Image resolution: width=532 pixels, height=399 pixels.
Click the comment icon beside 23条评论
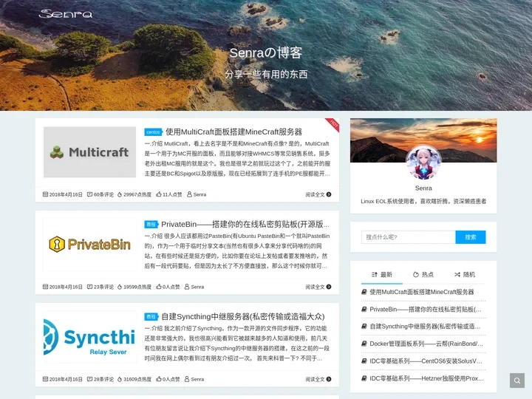coord(89,287)
